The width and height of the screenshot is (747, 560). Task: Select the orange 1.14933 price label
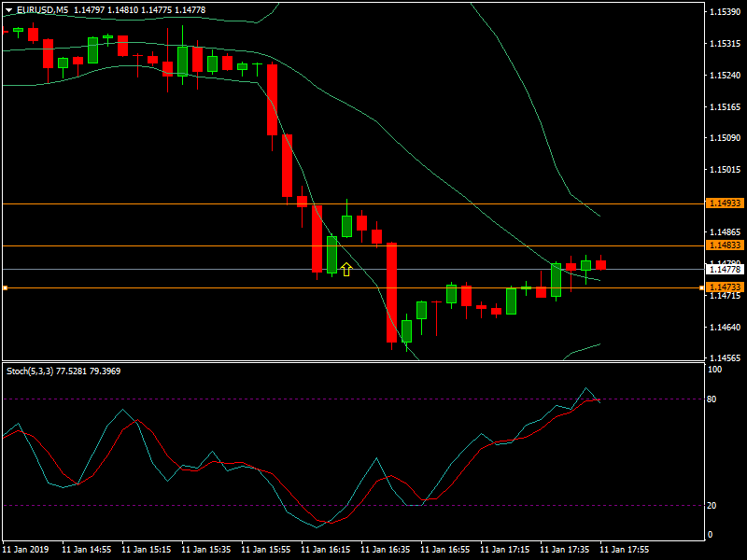pyautogui.click(x=725, y=203)
